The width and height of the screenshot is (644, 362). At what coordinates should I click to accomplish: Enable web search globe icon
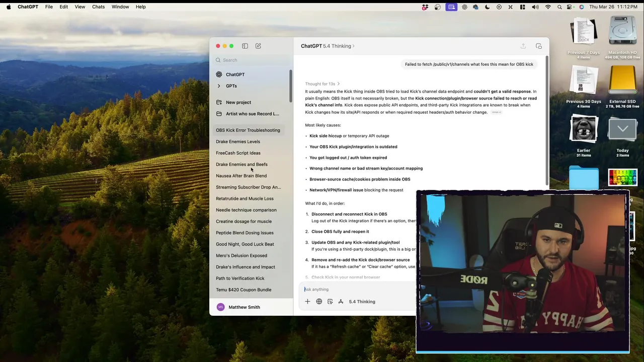[x=319, y=302]
